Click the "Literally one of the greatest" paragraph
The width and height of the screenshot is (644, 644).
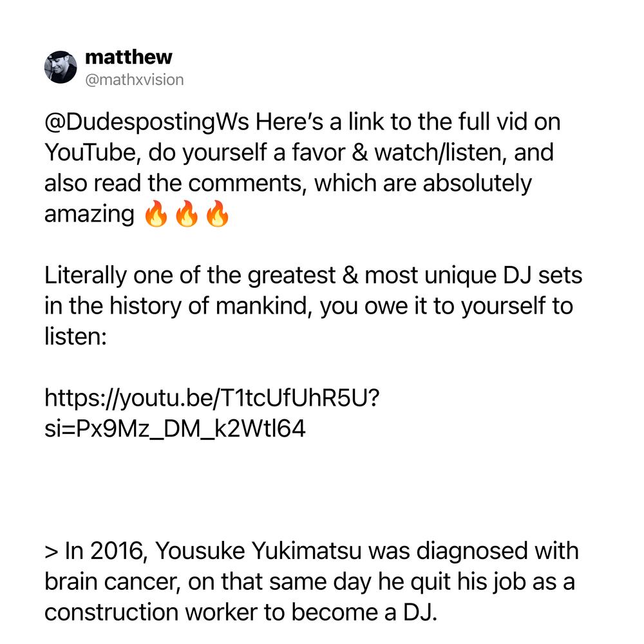coord(314,305)
